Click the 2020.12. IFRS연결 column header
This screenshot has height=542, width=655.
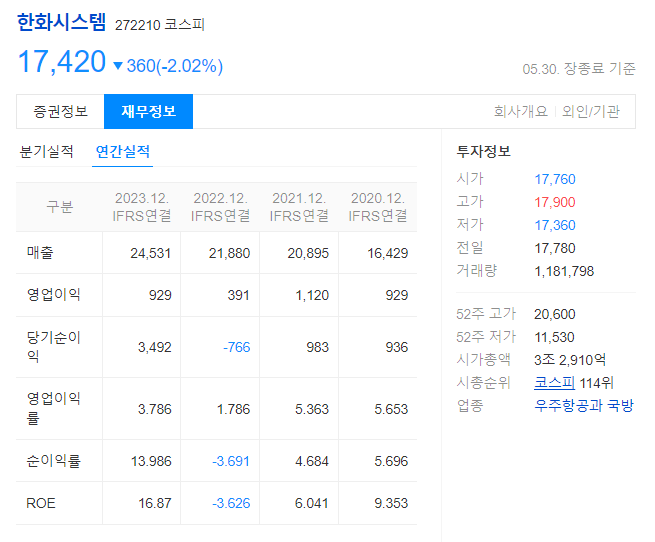[x=378, y=207]
